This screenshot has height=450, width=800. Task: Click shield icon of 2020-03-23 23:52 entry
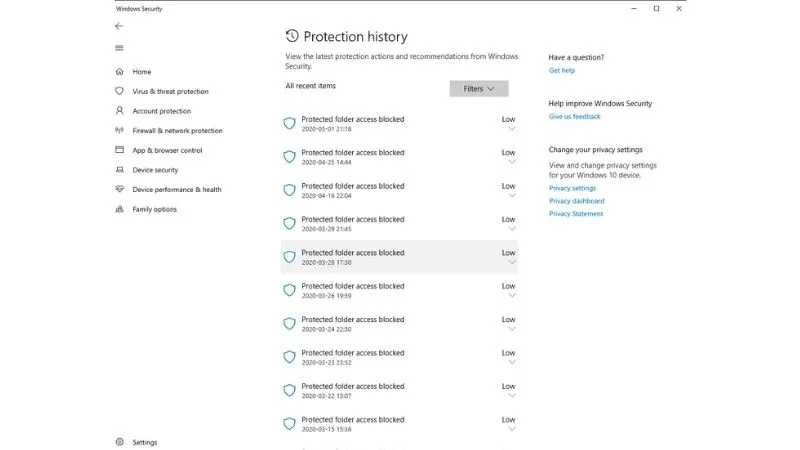pyautogui.click(x=289, y=357)
